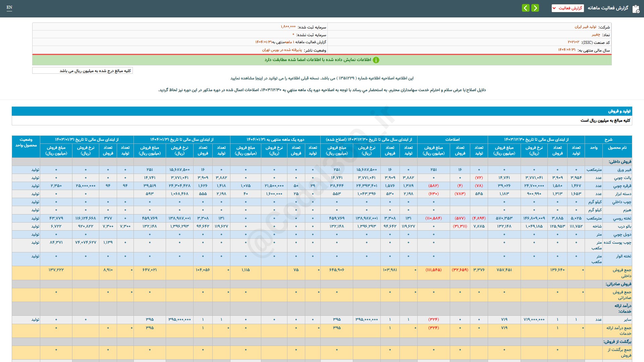Screen dimensions: 644x362
Task: Open the گزارش فعالیت report type dropdown
Action: (x=568, y=8)
